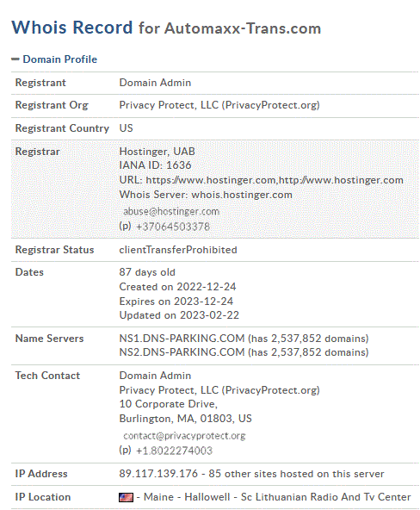Screen dimensions: 420x510
Task: Click the whois.hostinger.com server text
Action: click(x=242, y=195)
